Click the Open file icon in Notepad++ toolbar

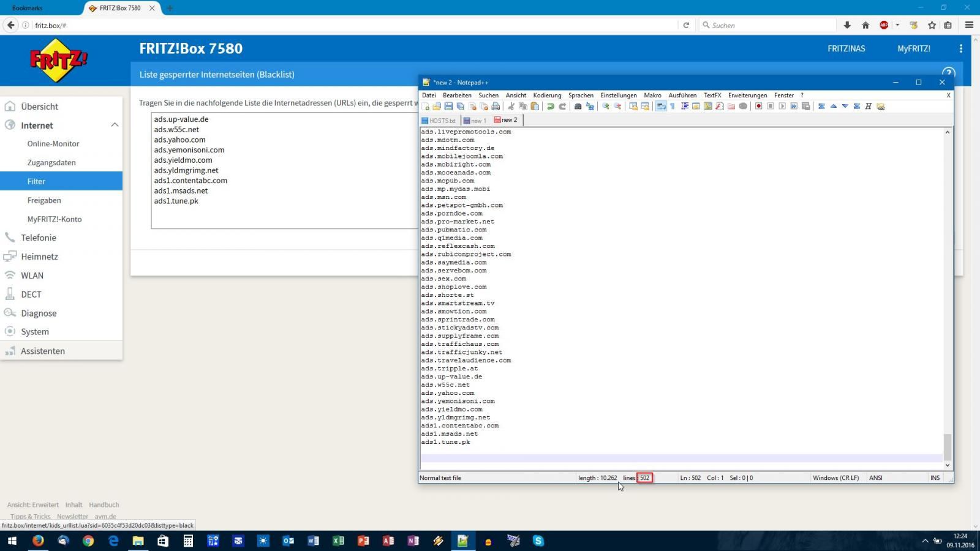click(x=437, y=107)
